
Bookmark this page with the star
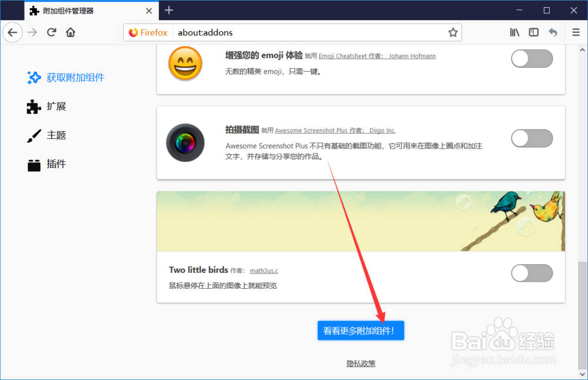453,32
